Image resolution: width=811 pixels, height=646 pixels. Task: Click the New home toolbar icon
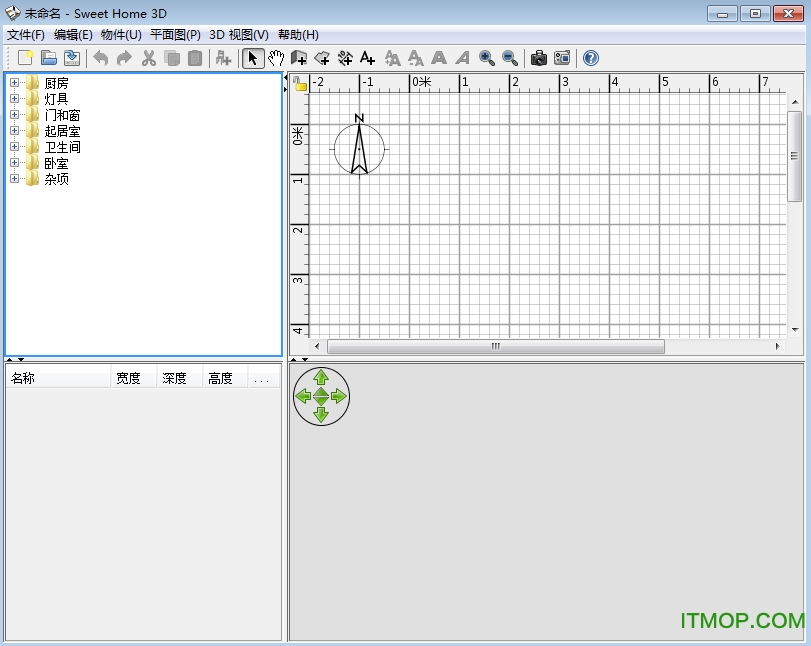coord(26,58)
